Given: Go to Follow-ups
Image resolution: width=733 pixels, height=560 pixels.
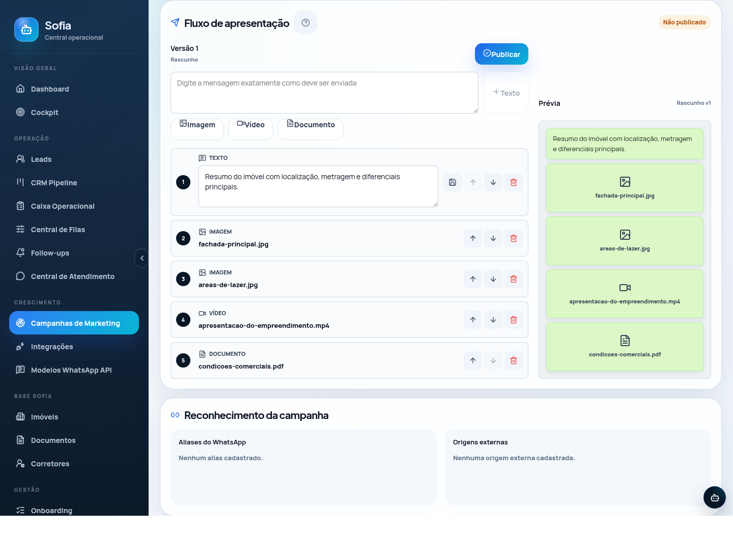Looking at the screenshot, I should click(x=74, y=253).
